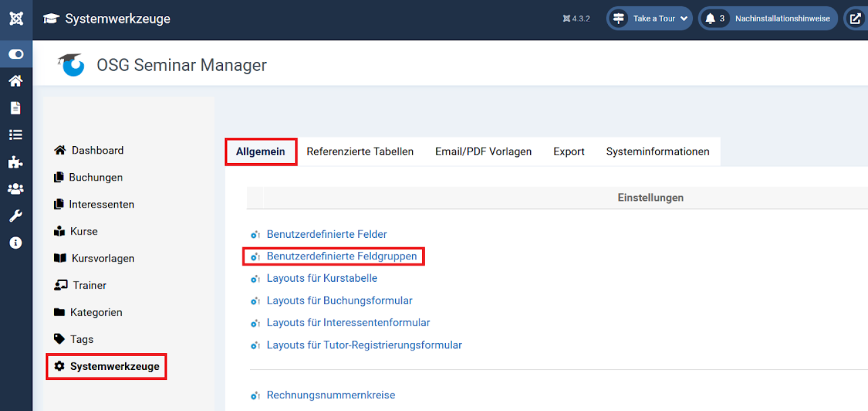Open Benutzerdefinierte Feldgruppen link
Viewport: 868px width, 411px height.
pos(342,256)
